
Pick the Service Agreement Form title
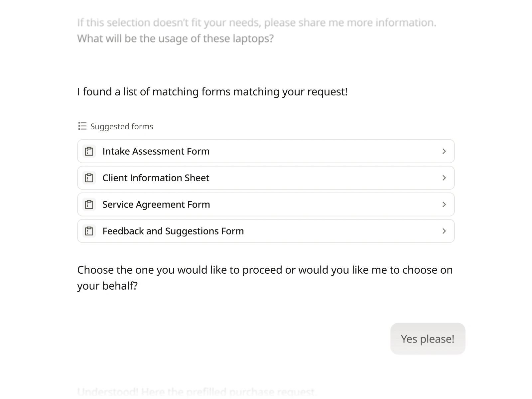(x=156, y=204)
